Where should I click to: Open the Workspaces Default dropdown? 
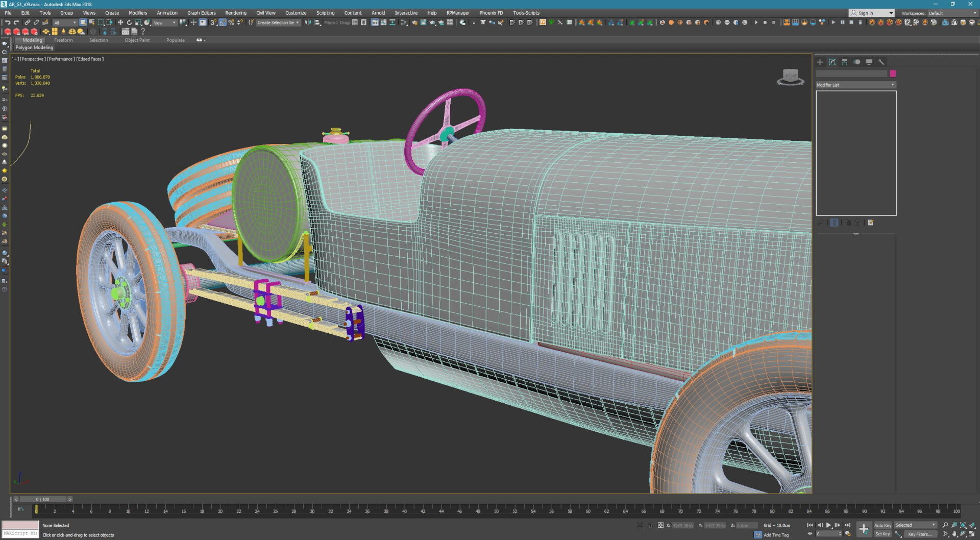click(x=952, y=13)
